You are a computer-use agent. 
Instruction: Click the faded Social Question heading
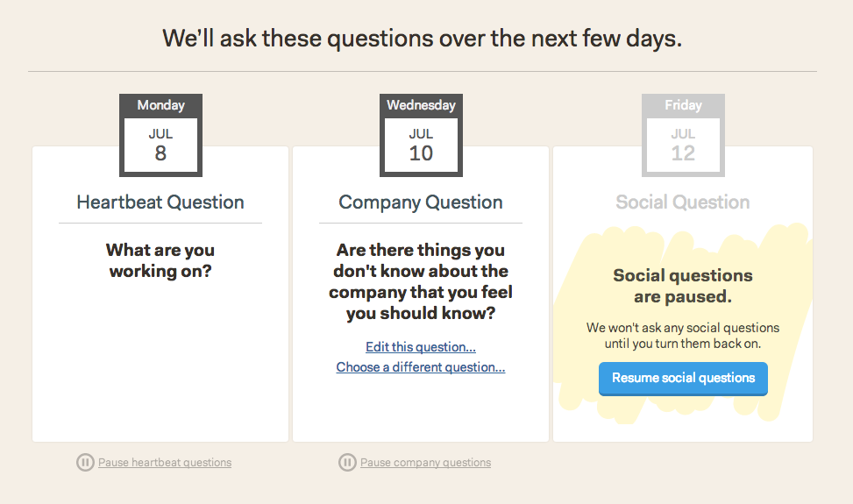pyautogui.click(x=683, y=202)
